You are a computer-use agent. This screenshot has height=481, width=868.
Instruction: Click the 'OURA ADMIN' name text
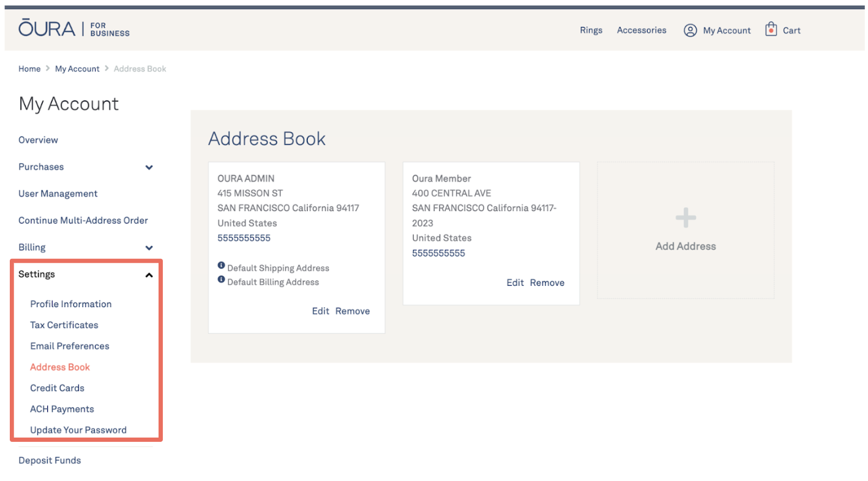pos(246,179)
